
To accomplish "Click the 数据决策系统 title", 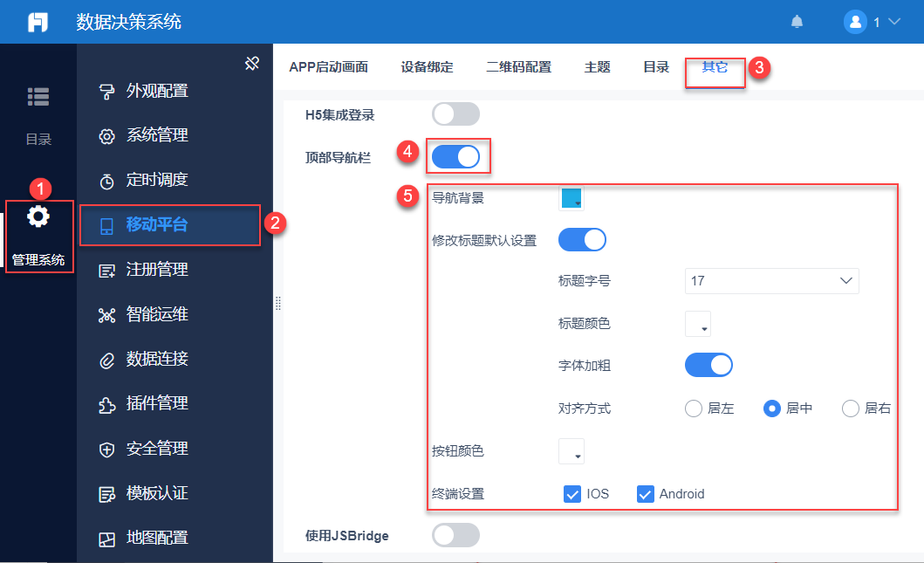I will pyautogui.click(x=128, y=22).
